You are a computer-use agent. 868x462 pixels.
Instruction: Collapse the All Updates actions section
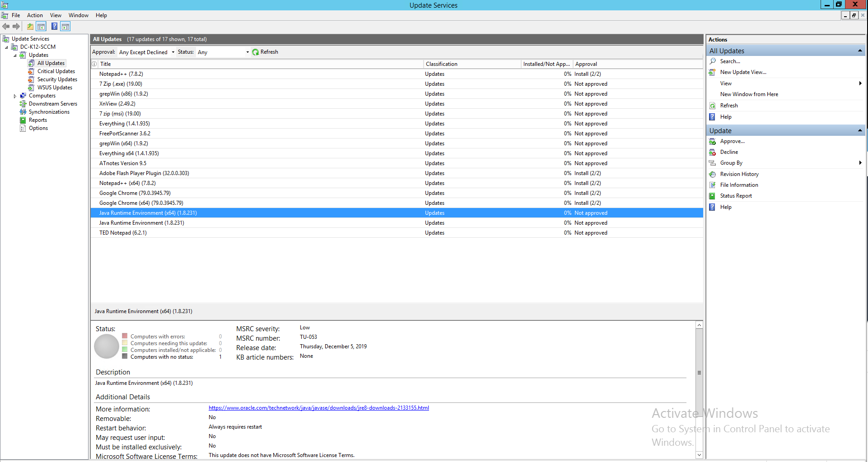pos(859,50)
